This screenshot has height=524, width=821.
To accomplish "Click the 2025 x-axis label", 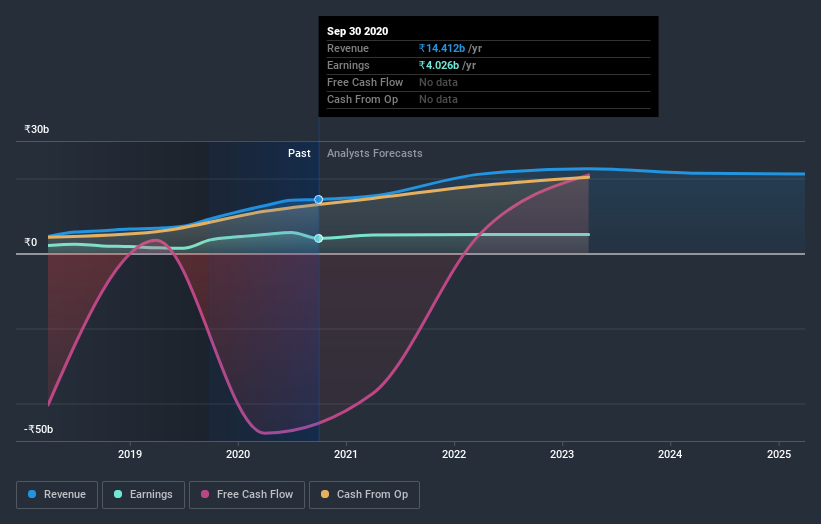I will [779, 454].
